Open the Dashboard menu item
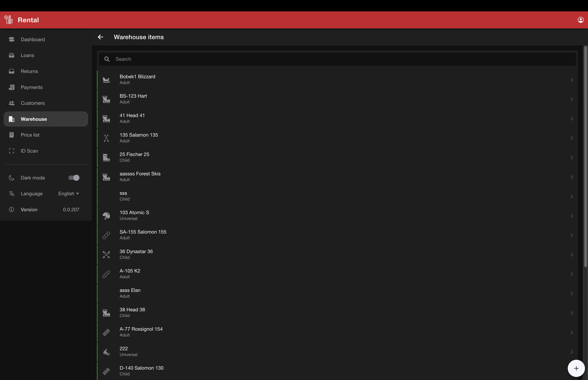 tap(46, 39)
